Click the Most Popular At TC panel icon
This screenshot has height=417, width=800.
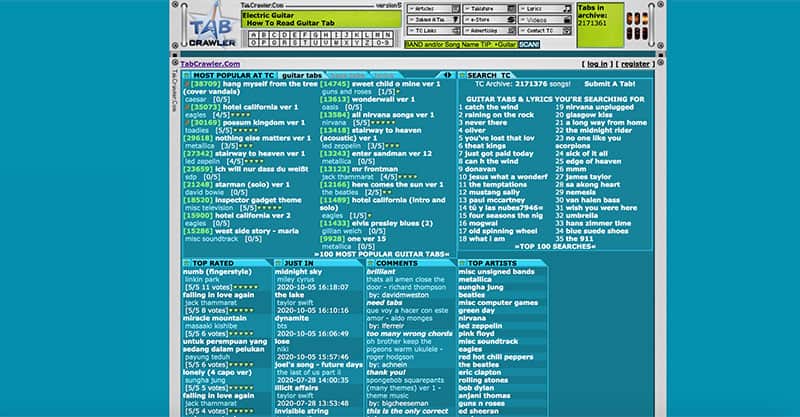pyautogui.click(x=187, y=75)
